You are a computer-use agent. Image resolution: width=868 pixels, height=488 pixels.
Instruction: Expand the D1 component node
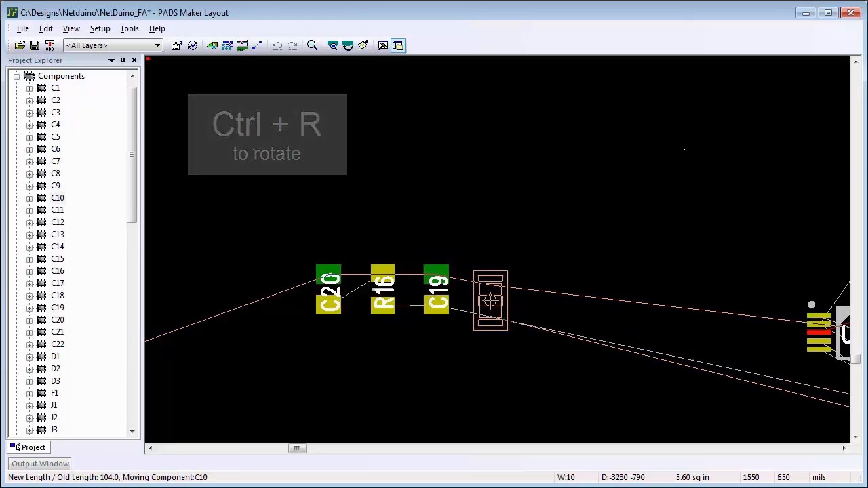point(29,357)
